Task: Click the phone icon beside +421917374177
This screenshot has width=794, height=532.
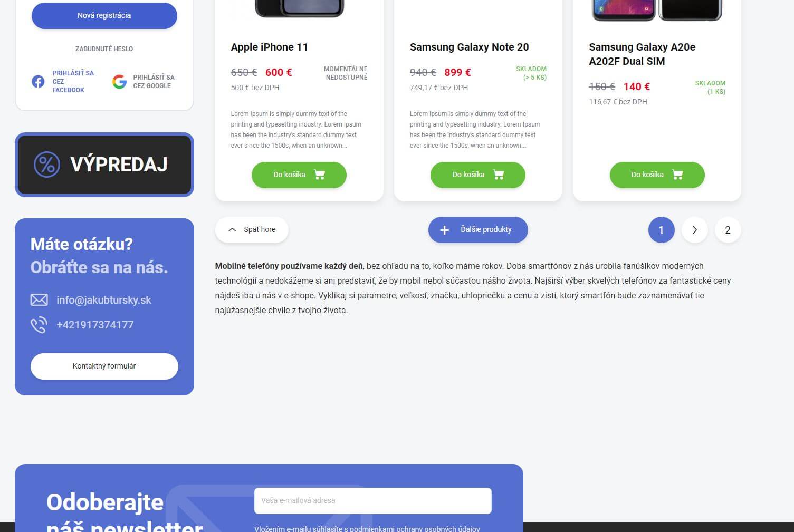Action: (39, 325)
